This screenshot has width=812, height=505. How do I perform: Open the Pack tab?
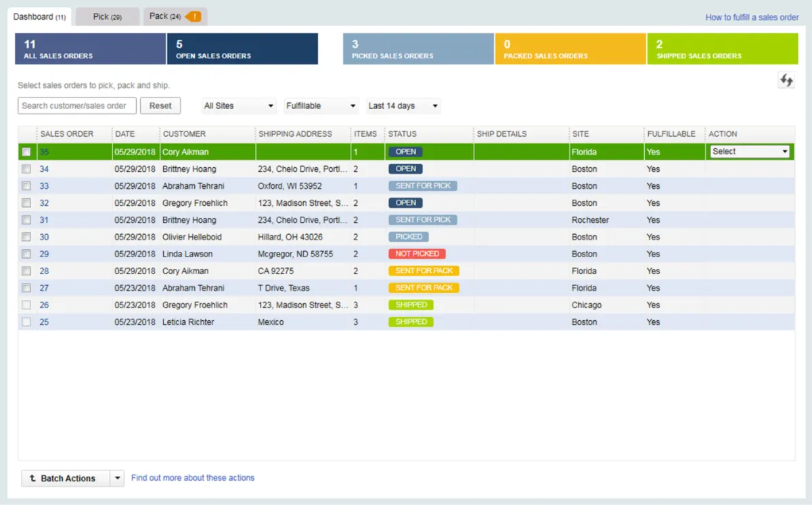pyautogui.click(x=164, y=16)
